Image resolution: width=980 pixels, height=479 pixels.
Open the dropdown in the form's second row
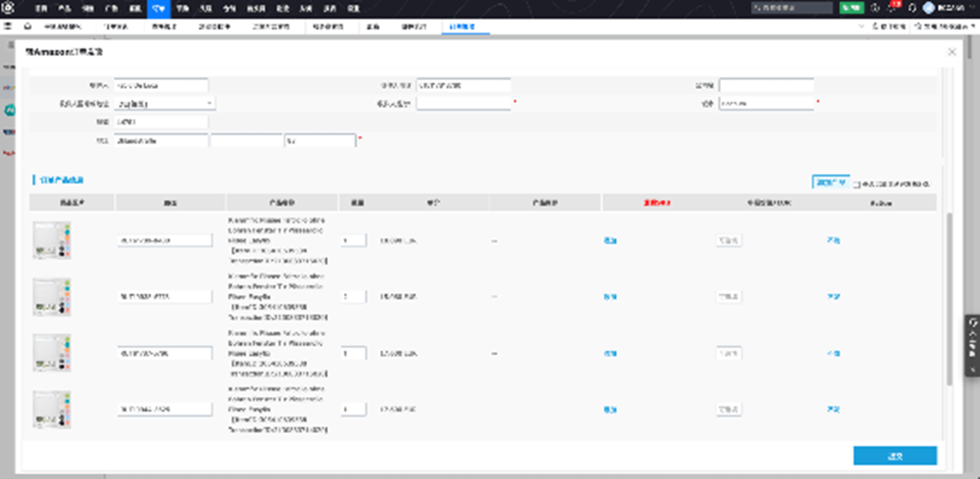pyautogui.click(x=164, y=103)
